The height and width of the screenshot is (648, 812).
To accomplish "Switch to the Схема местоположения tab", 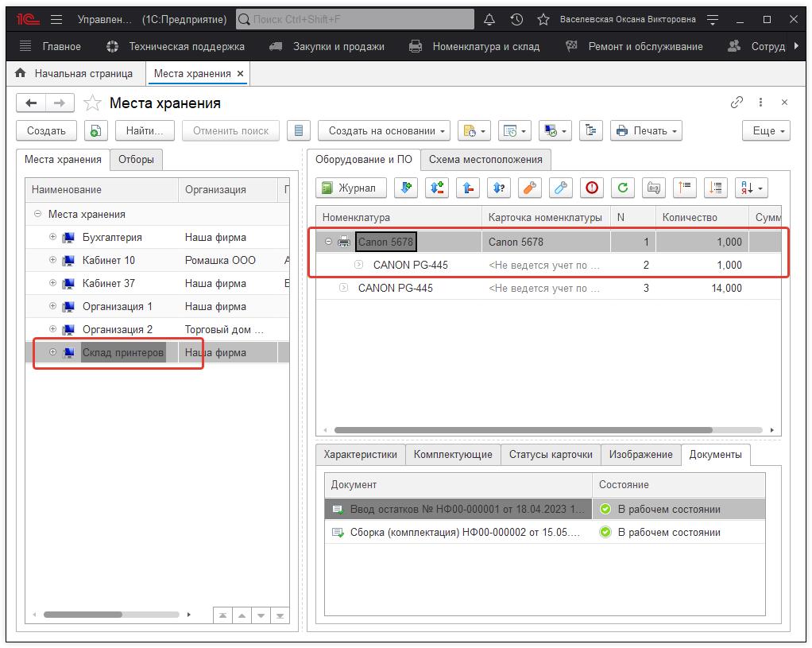I will [485, 159].
